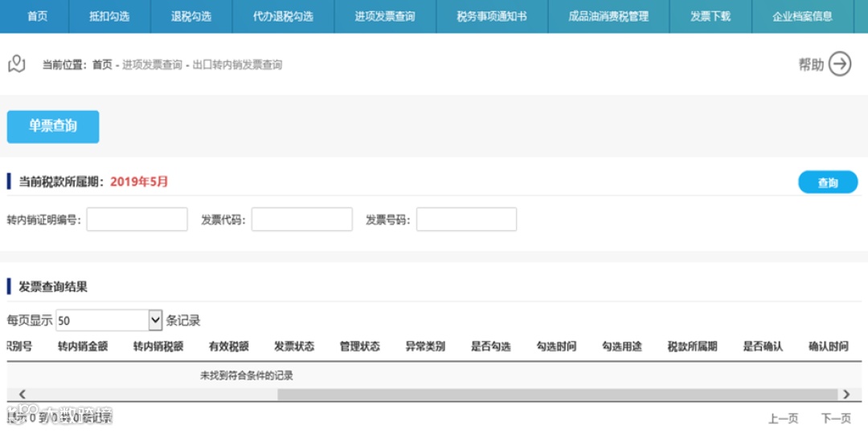Open the 发票下载 tab
This screenshot has width=868, height=431.
[710, 17]
